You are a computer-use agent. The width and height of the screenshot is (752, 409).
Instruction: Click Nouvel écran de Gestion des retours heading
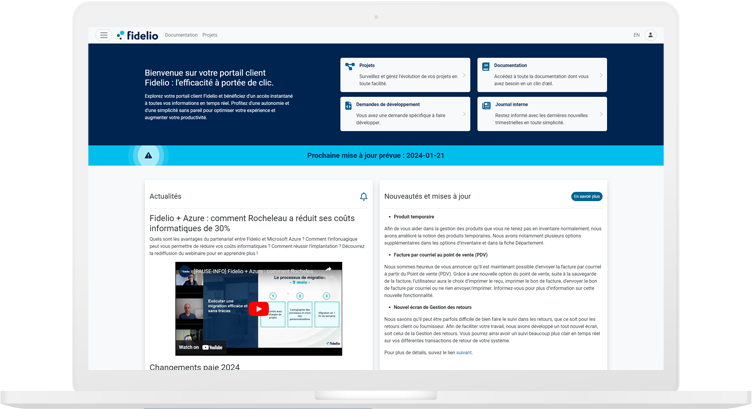click(432, 307)
